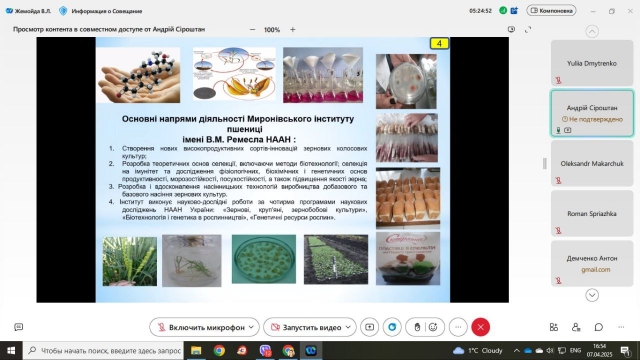The width and height of the screenshot is (640, 360).
Task: Click Запустить видео to start camera
Action: pyautogui.click(x=306, y=327)
